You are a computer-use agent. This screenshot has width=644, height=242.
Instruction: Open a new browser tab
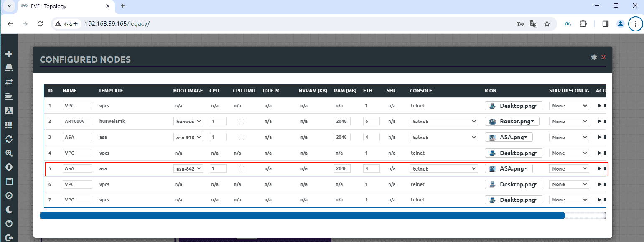pos(123,6)
